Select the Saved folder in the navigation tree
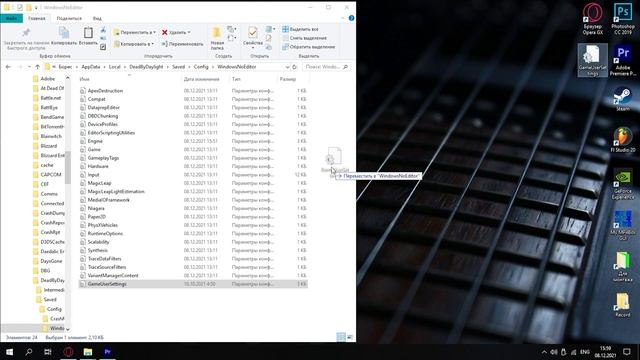 pyautogui.click(x=46, y=299)
